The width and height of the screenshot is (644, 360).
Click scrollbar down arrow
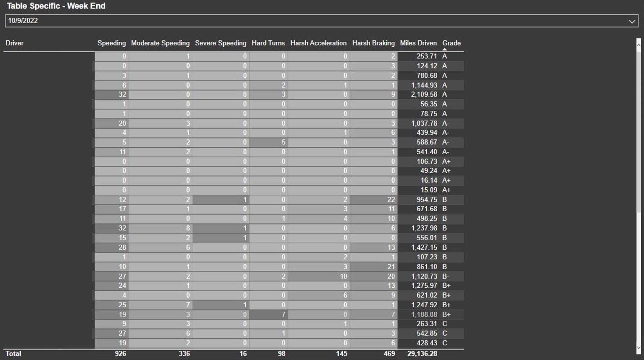(639, 348)
